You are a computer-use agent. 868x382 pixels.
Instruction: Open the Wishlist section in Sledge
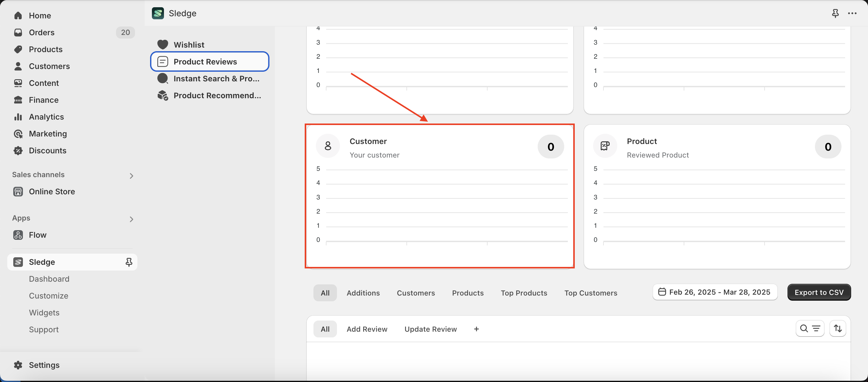(x=188, y=44)
